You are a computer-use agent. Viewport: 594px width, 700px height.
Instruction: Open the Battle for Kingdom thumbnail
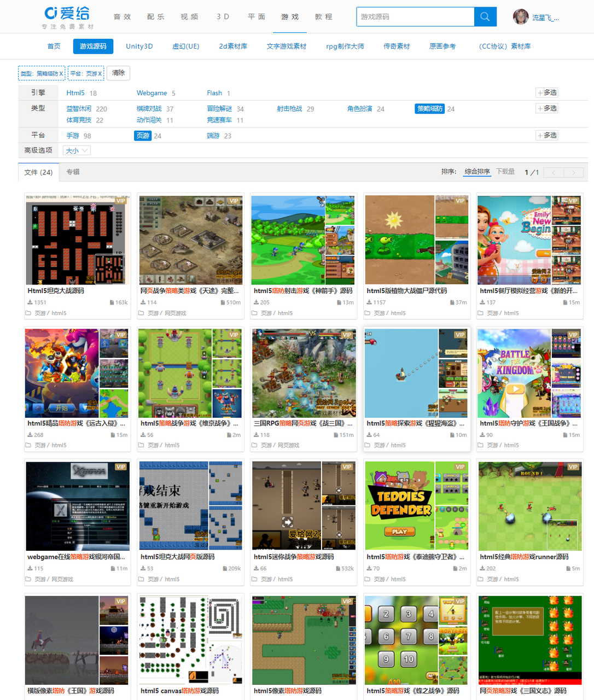(514, 374)
